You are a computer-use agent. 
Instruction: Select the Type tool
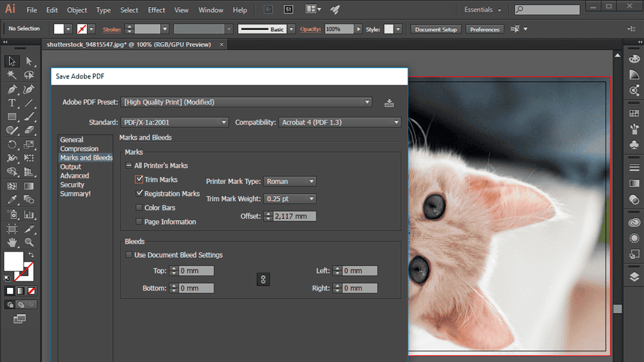12,103
